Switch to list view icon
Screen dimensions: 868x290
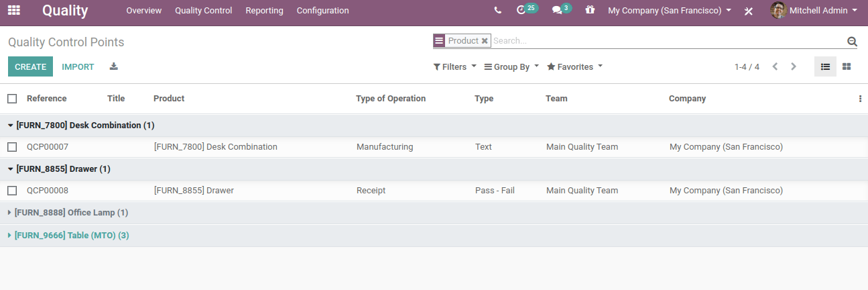[x=826, y=66]
